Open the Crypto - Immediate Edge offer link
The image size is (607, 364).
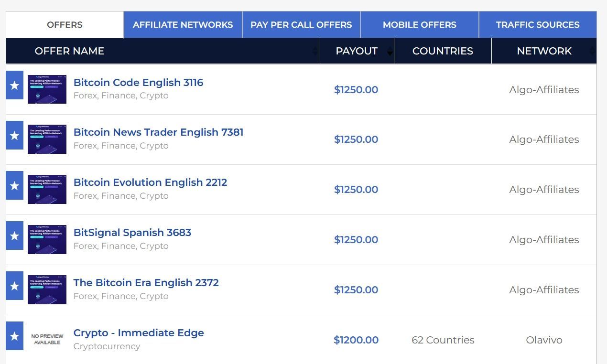[x=139, y=332]
